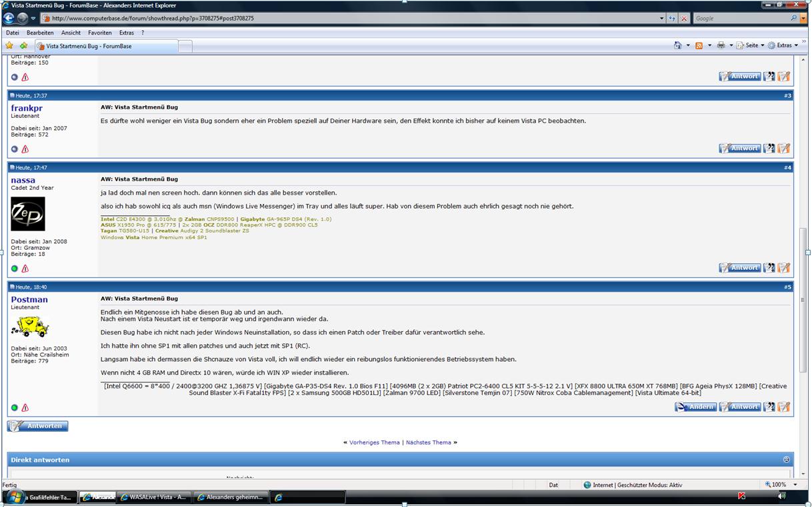Open the Extras command bar dropdown
The height and width of the screenshot is (507, 812).
tap(783, 45)
